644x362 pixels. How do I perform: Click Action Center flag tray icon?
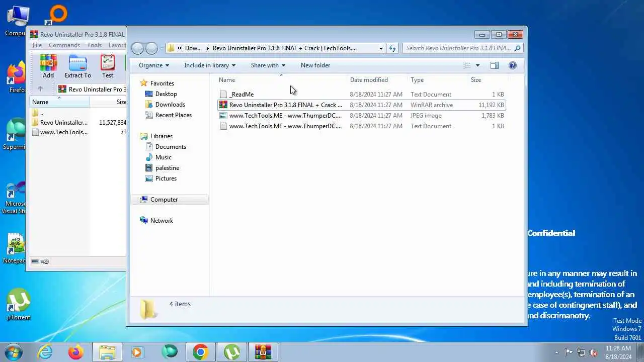point(569,352)
